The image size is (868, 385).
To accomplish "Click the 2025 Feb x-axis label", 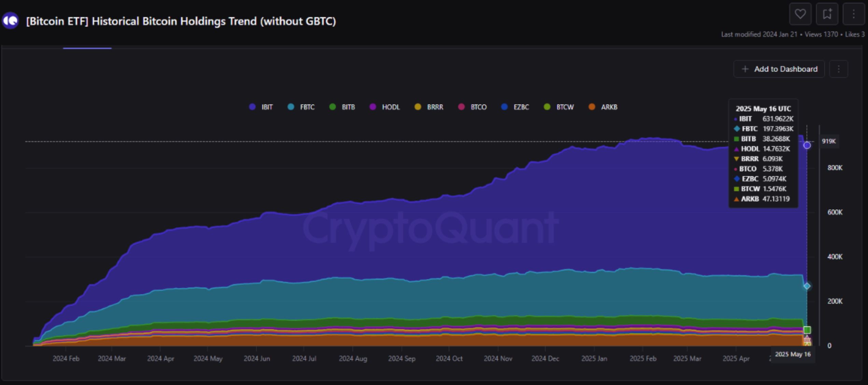I will click(643, 358).
